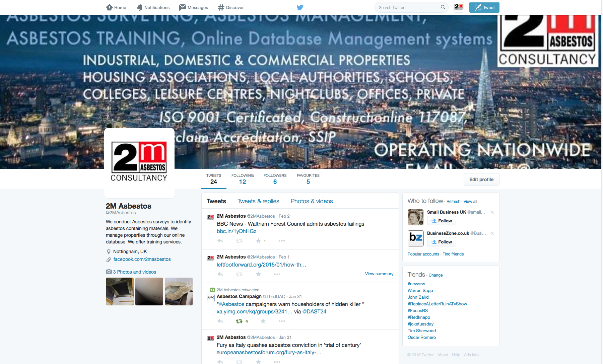The height and width of the screenshot is (364, 603).
Task: Click the Twitter bird logo
Action: click(300, 7)
